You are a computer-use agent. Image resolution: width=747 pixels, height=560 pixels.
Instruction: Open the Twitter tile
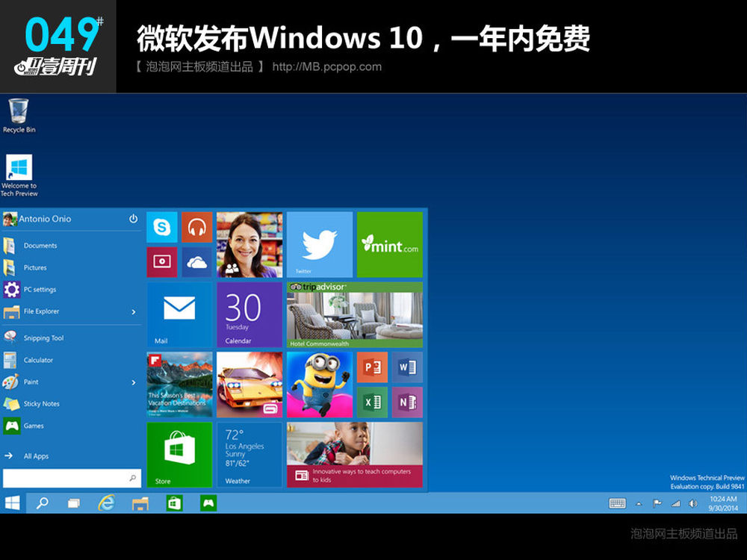pos(320,245)
